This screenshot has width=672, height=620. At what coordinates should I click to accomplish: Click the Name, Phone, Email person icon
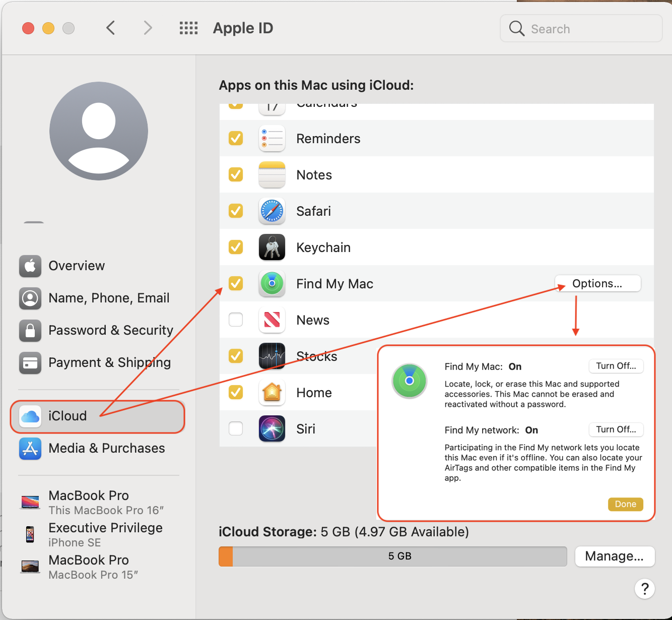[30, 298]
